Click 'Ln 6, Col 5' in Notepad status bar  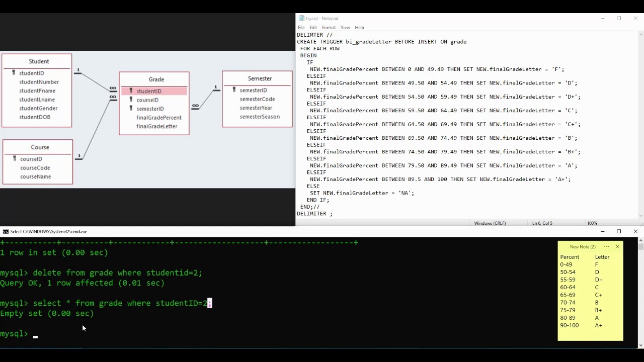point(542,223)
